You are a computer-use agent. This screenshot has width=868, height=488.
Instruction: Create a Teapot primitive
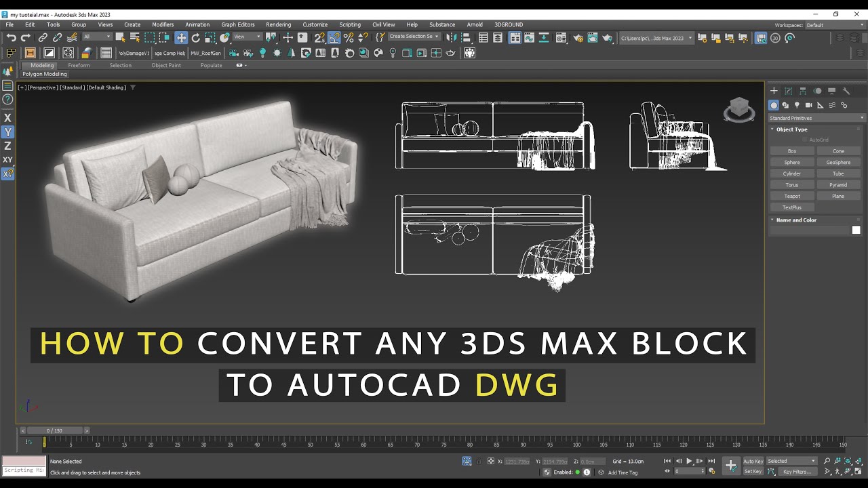(792, 196)
